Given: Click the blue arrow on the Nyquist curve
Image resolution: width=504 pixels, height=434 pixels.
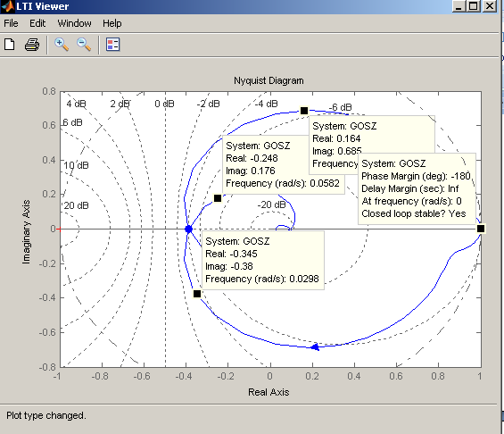Looking at the screenshot, I should tap(315, 346).
